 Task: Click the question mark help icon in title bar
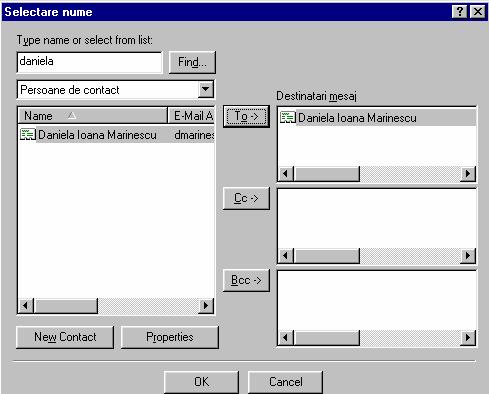coord(460,12)
